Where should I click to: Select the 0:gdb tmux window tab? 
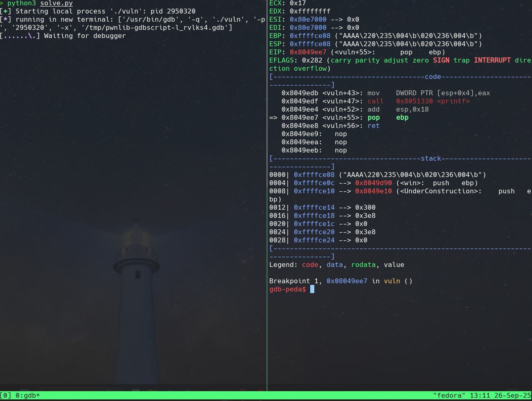click(27, 396)
